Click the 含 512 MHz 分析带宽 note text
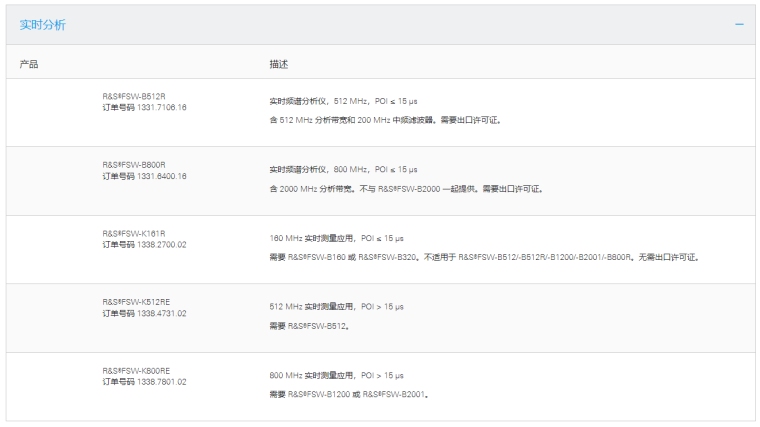 [384, 120]
